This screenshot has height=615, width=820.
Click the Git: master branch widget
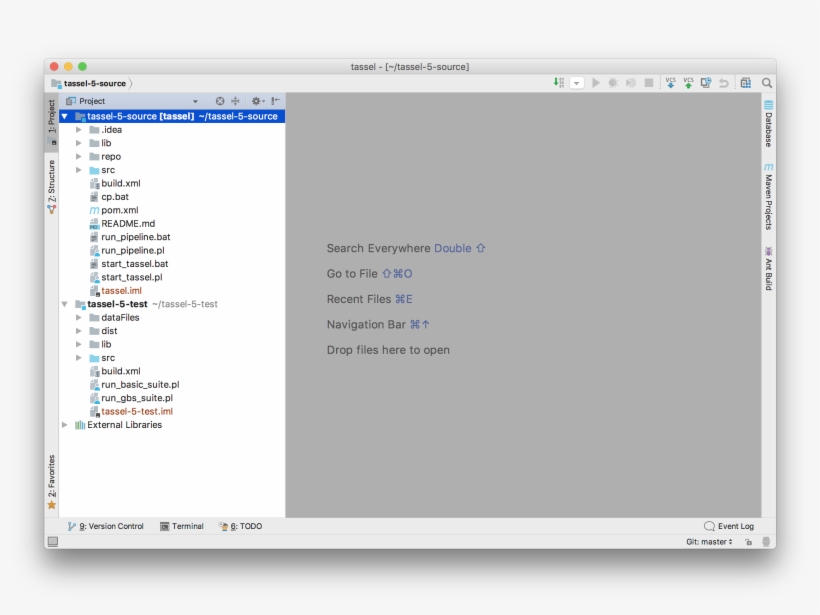pos(709,542)
